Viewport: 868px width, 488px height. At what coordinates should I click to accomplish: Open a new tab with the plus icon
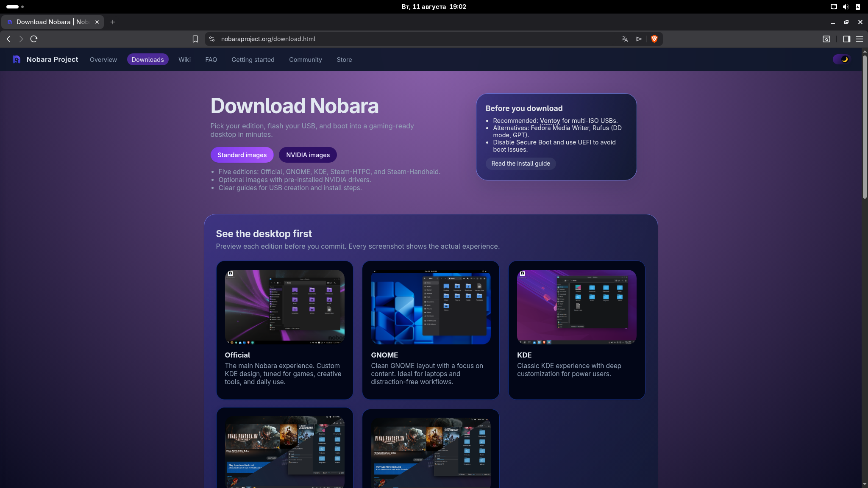(x=113, y=22)
